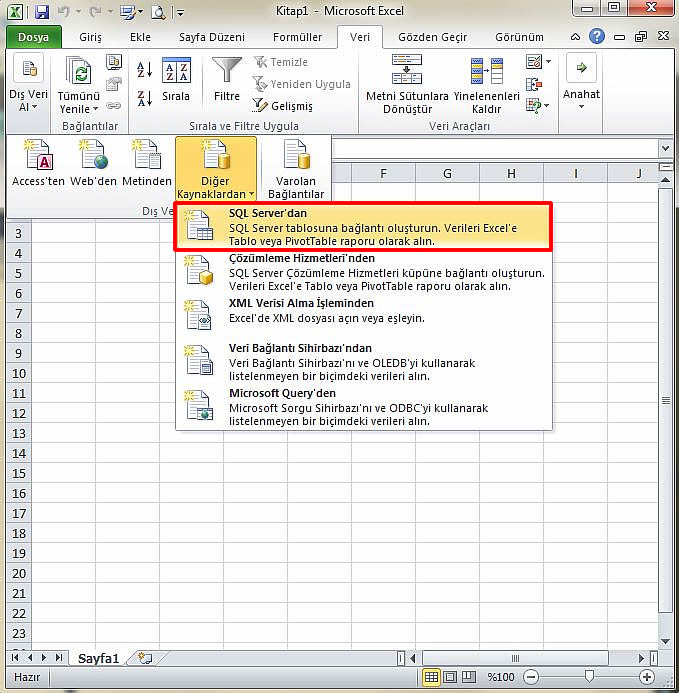Click the zoom slider in status bar
Image resolution: width=679 pixels, height=693 pixels.
[590, 677]
